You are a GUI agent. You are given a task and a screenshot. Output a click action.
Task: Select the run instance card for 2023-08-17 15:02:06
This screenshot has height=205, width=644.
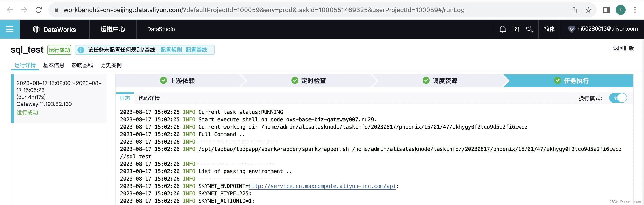(59, 98)
